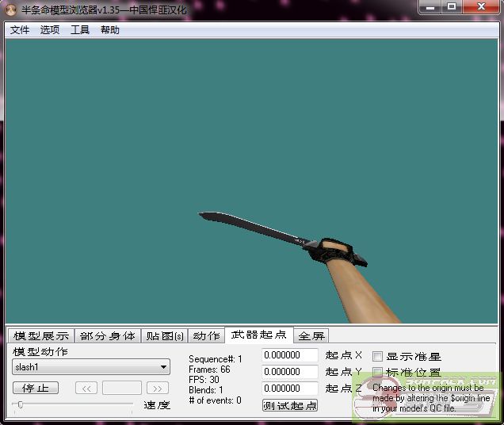Click the application icon in title bar
This screenshot has width=504, height=425.
coord(11,10)
